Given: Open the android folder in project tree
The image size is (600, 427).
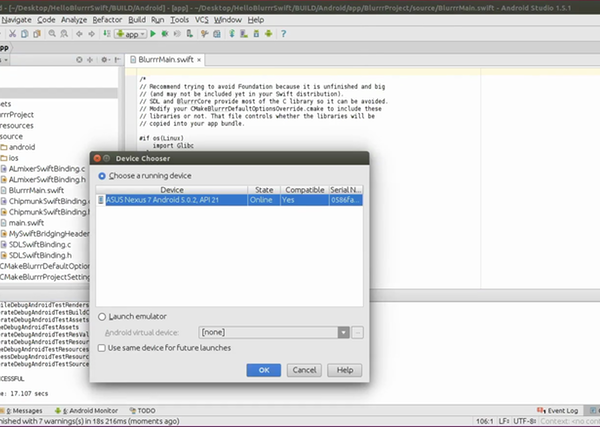Looking at the screenshot, I should (22, 147).
